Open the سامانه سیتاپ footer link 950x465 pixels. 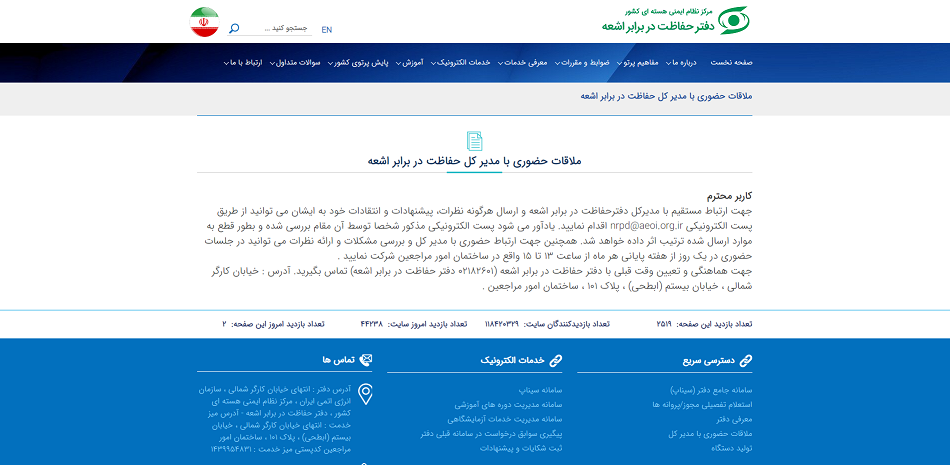point(541,390)
